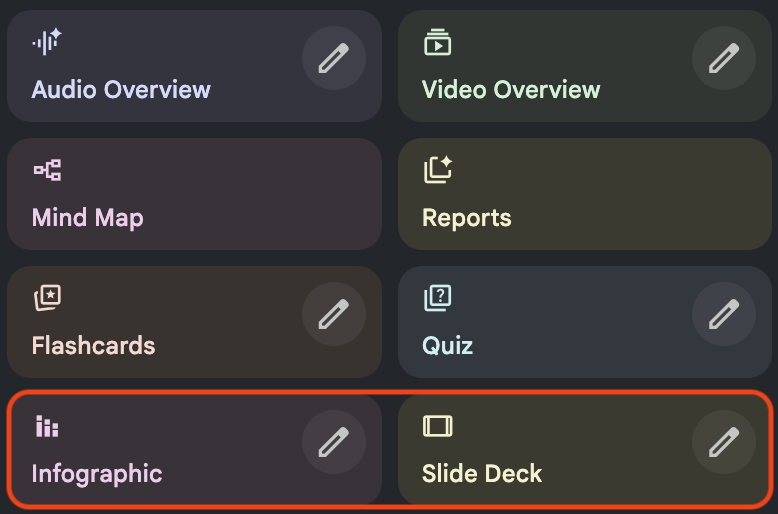Edit Video Overview settings pencil button
The image size is (778, 514).
pos(723,58)
